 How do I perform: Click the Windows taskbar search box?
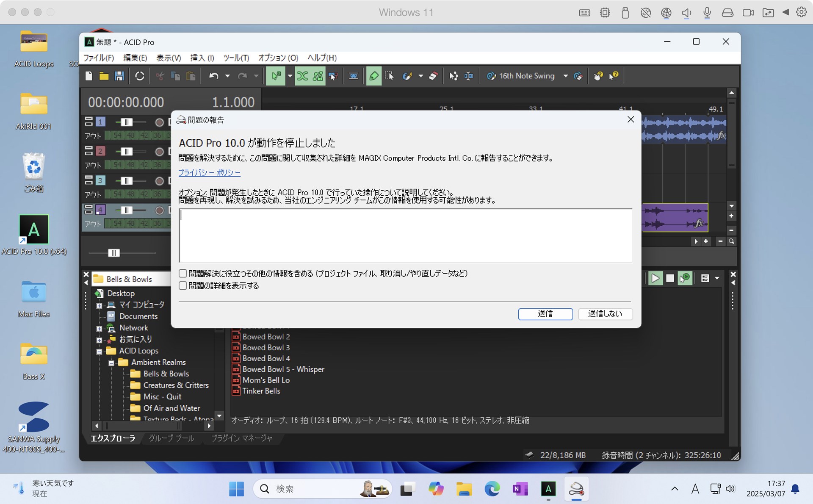point(323,489)
